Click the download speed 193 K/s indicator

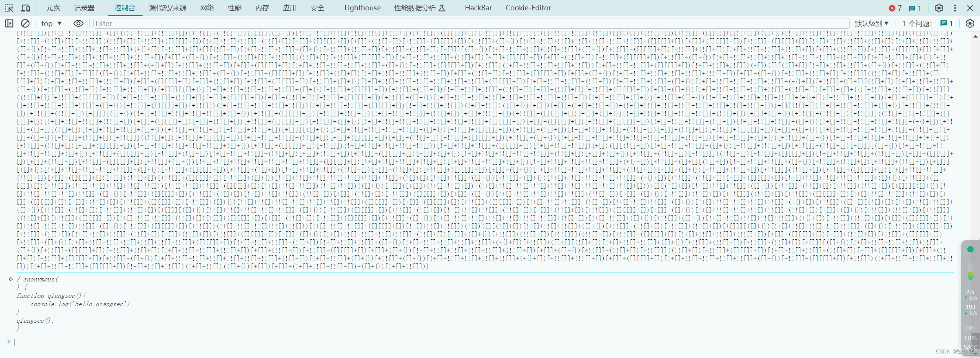(970, 309)
